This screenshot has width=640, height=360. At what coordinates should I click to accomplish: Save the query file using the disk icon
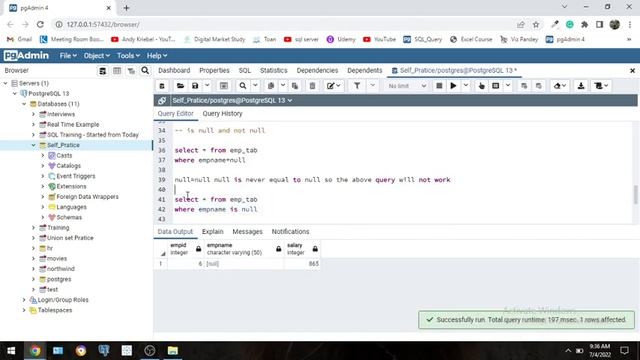pos(195,86)
